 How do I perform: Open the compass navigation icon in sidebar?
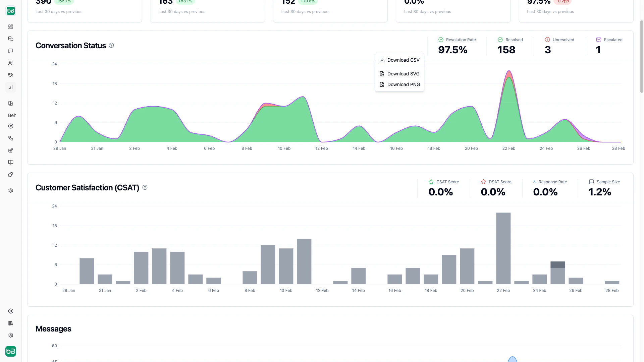coord(11,126)
